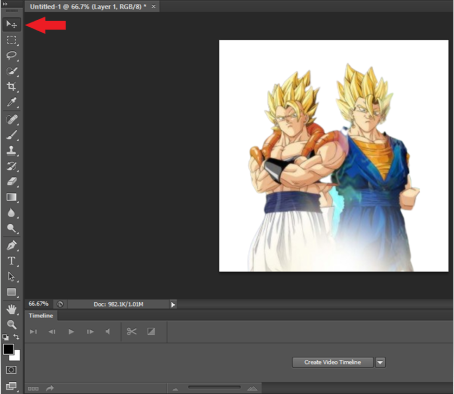Screen dimensions: 454x394
Task: Select the History Brush tool
Action: 12,166
